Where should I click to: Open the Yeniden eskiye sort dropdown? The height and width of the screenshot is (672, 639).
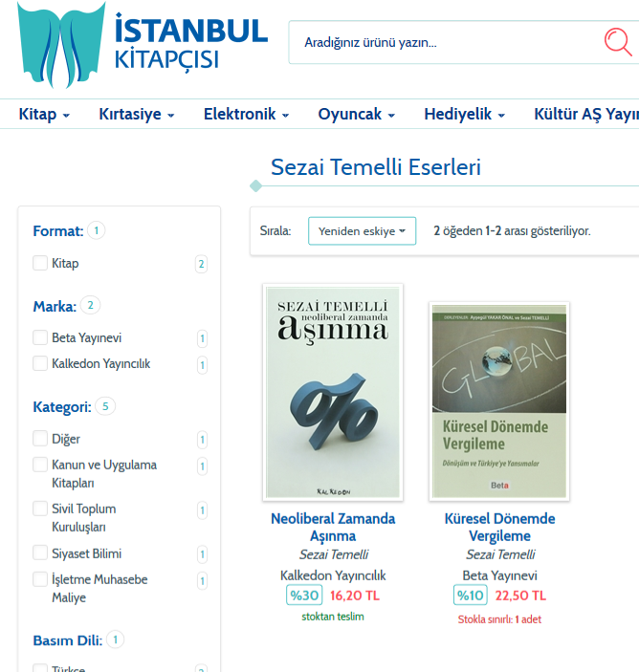click(362, 231)
